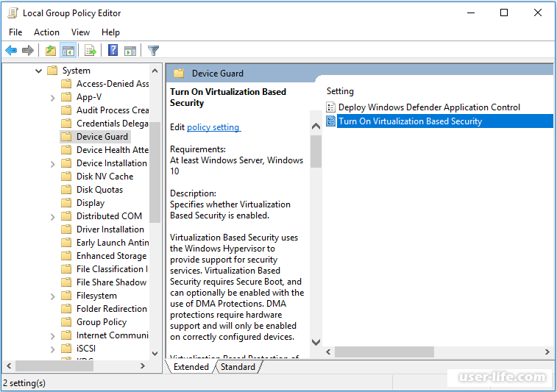Expand the Filesystem node

tap(52, 296)
